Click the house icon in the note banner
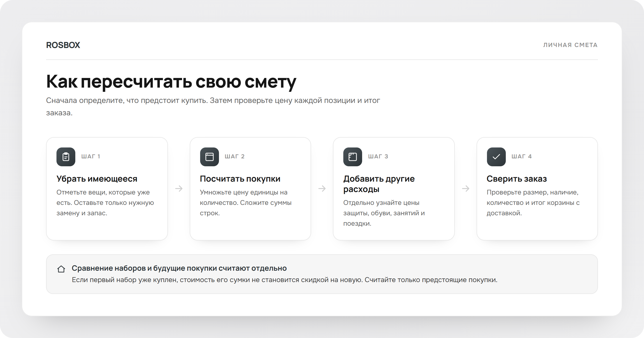 (61, 269)
